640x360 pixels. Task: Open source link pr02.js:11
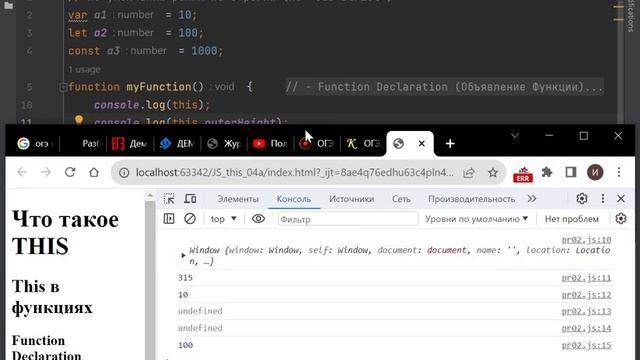(x=586, y=278)
